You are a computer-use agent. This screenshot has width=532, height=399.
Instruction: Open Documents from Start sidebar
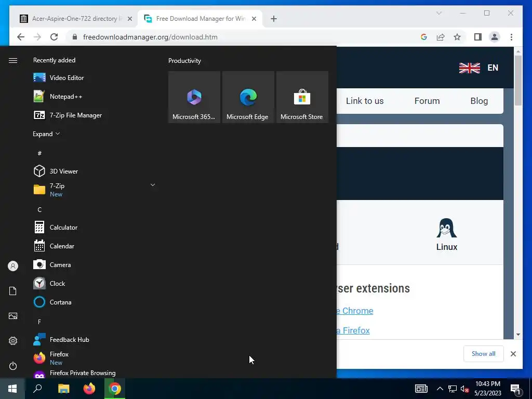tap(13, 291)
